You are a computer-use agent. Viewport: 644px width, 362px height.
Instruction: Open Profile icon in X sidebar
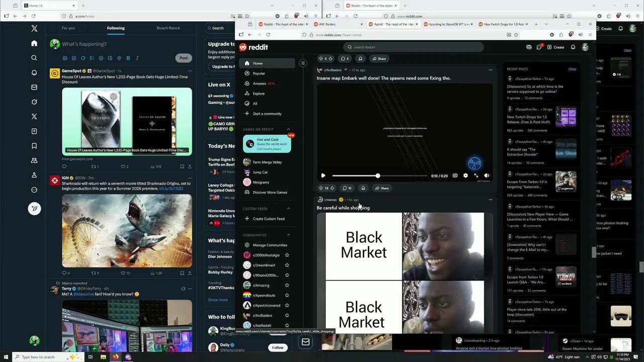point(34,175)
